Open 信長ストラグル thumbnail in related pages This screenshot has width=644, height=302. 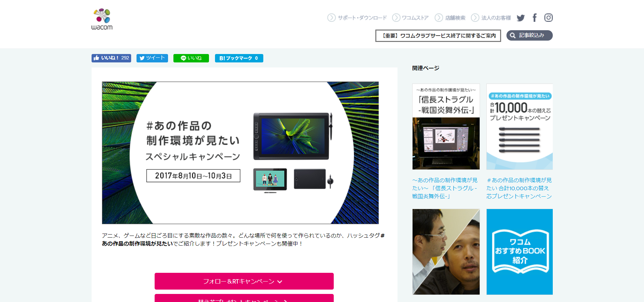(x=446, y=127)
